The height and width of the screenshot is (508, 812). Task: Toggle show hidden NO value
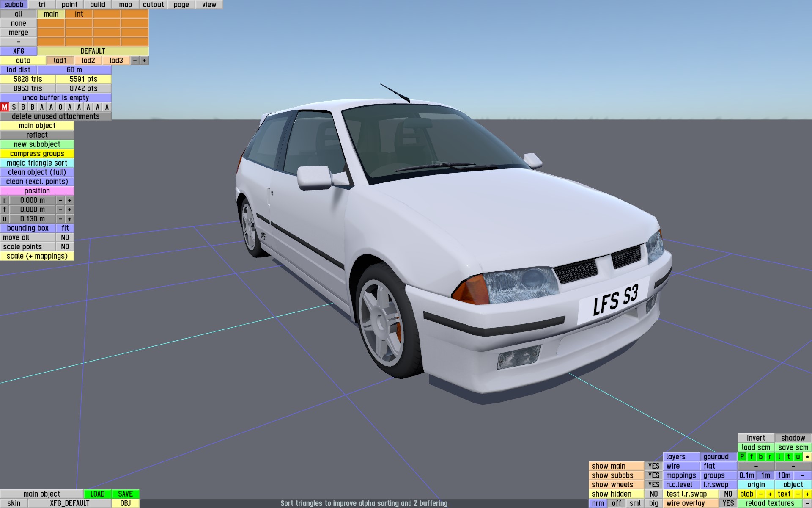(653, 494)
